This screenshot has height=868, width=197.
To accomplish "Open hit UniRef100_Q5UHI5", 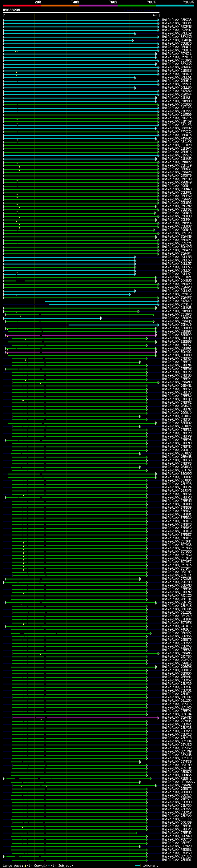I will pos(176,43).
